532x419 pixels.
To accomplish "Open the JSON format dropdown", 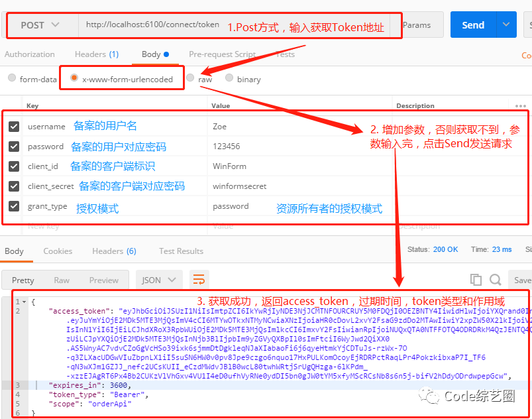I will 159,280.
